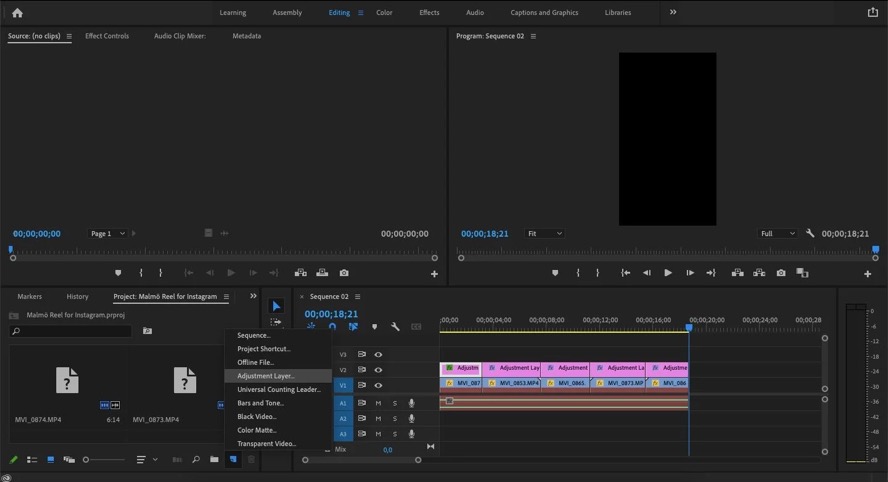Image resolution: width=888 pixels, height=482 pixels.
Task: Switch Project panel to List view
Action: (32, 459)
